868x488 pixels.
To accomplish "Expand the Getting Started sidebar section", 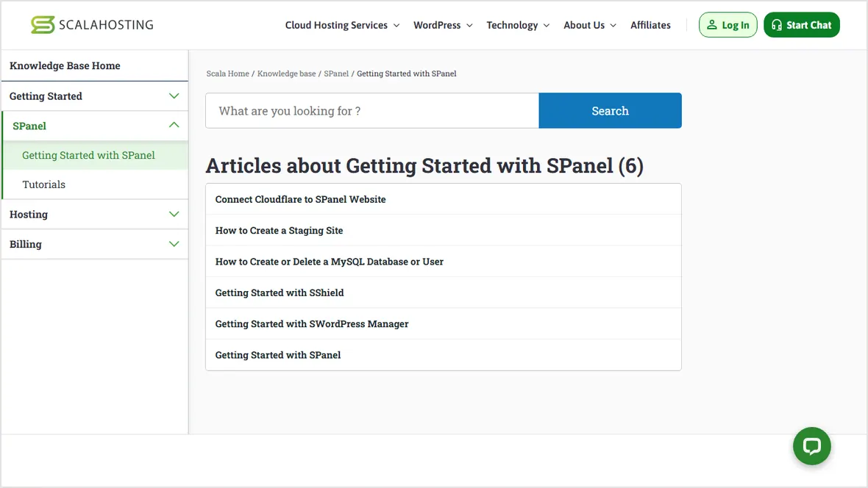I will point(95,96).
